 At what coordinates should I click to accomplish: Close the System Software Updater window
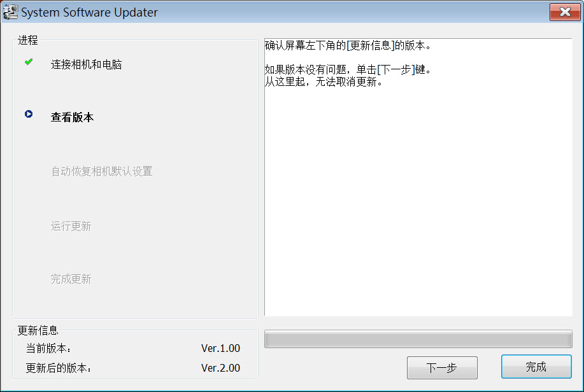click(x=565, y=12)
